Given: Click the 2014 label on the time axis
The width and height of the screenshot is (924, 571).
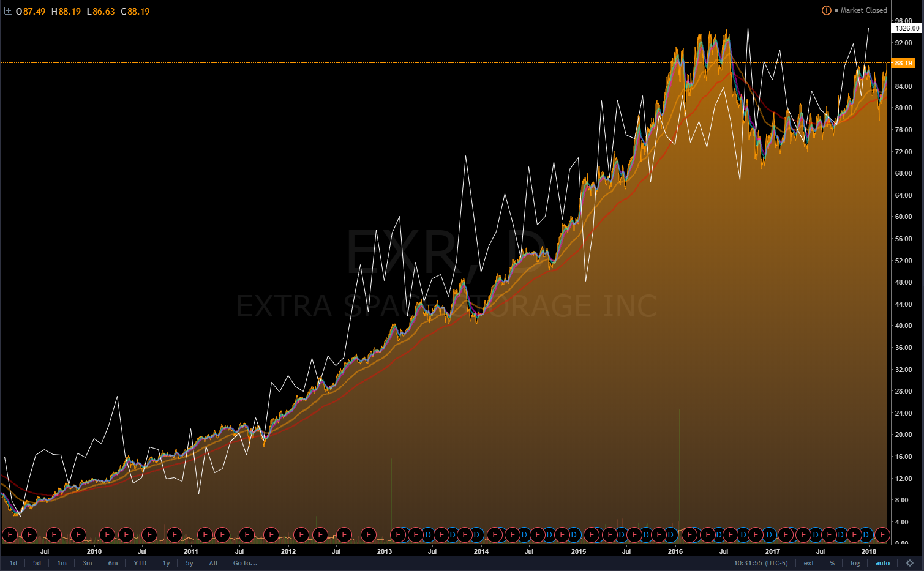Looking at the screenshot, I should pyautogui.click(x=481, y=551).
